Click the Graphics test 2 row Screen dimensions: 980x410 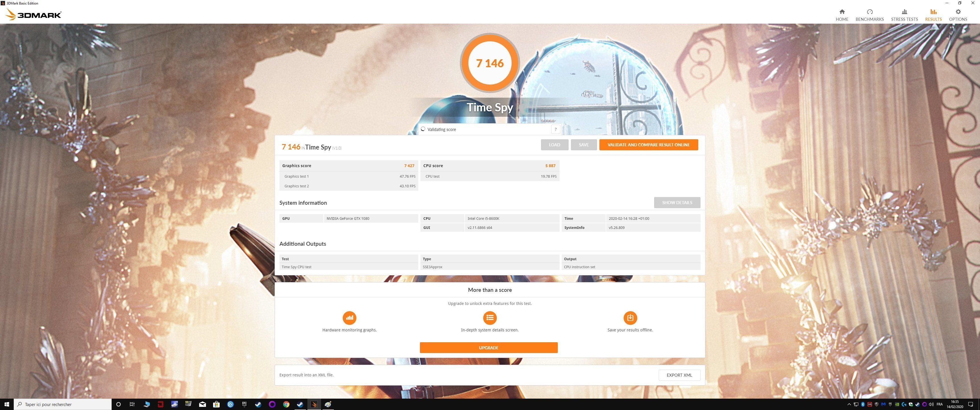pos(348,186)
